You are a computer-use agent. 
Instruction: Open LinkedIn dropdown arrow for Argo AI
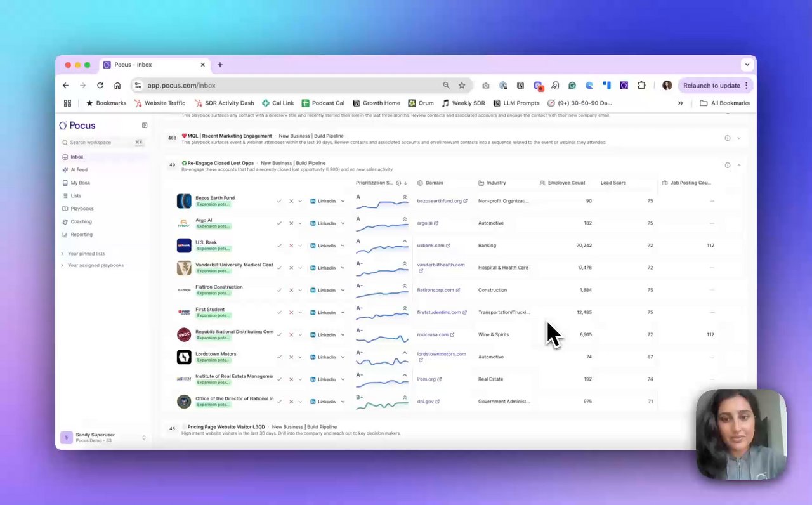343,223
